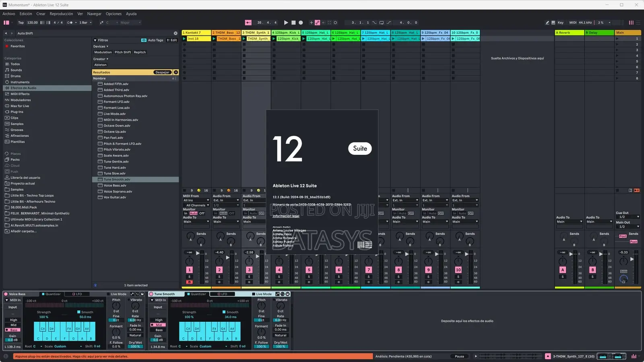Image resolution: width=644 pixels, height=362 pixels.
Task: Collapse the Filtros section triangle
Action: click(x=95, y=40)
